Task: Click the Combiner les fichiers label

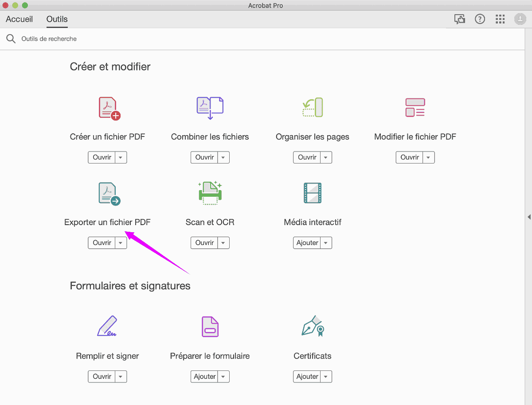Action: pyautogui.click(x=210, y=136)
